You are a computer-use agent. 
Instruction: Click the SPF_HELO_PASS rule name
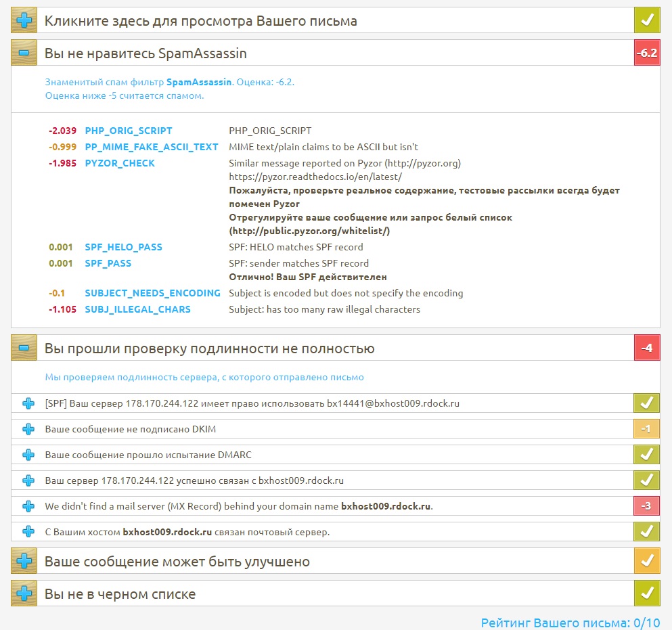coord(123,247)
